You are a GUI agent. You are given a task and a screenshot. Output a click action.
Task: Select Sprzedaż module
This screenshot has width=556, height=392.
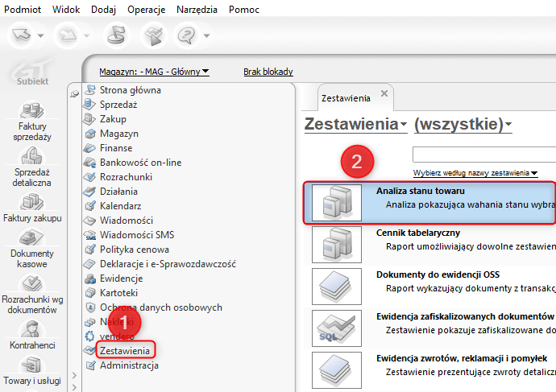point(118,105)
